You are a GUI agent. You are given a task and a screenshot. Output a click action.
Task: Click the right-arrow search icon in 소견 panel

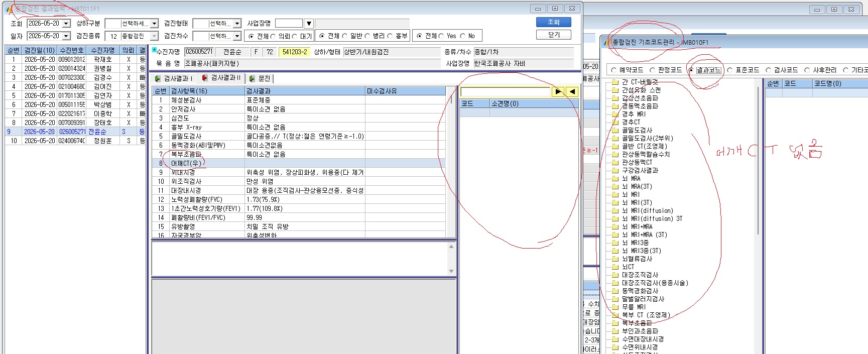point(558,91)
